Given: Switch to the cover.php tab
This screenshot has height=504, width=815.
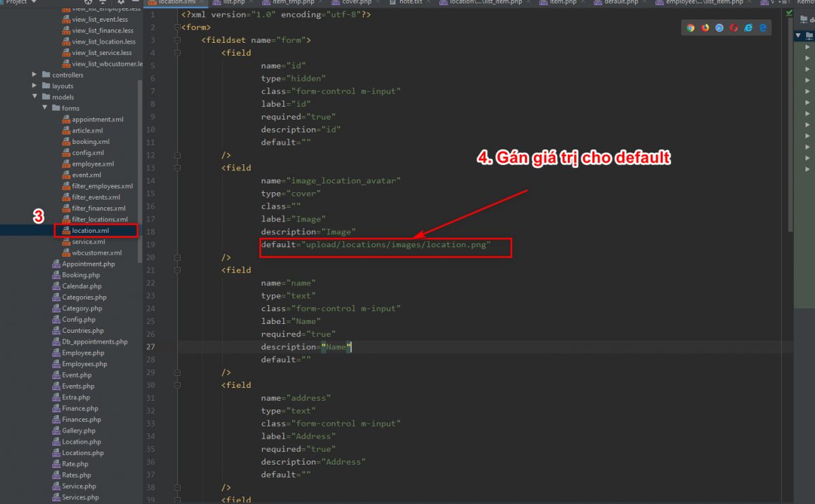Looking at the screenshot, I should (x=356, y=3).
